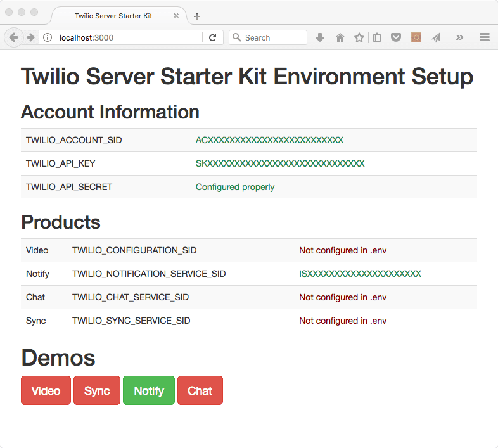498x448 pixels.
Task: Open the site information icon in address bar
Action: 48,38
